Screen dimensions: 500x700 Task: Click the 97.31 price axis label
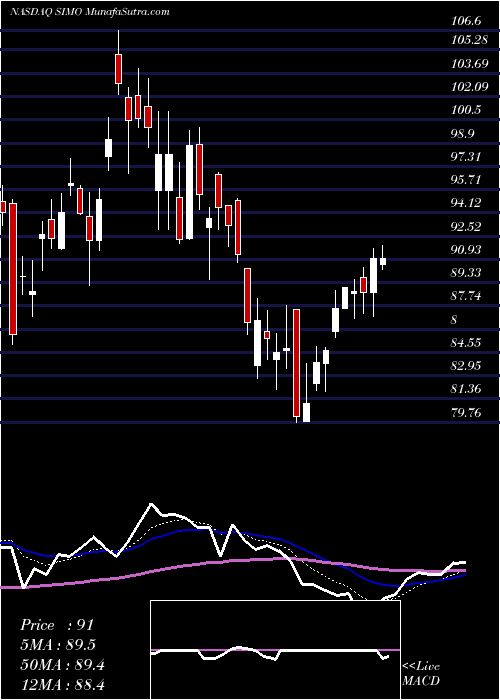coord(467,157)
